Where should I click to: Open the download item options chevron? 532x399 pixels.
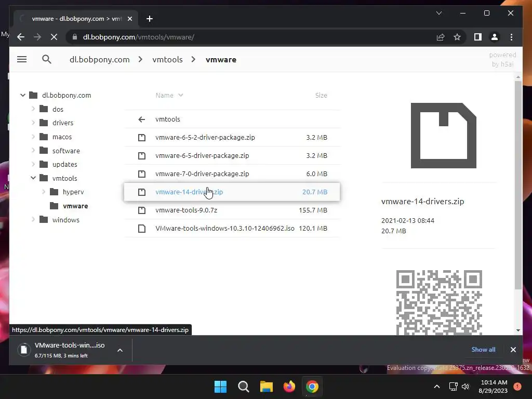120,350
